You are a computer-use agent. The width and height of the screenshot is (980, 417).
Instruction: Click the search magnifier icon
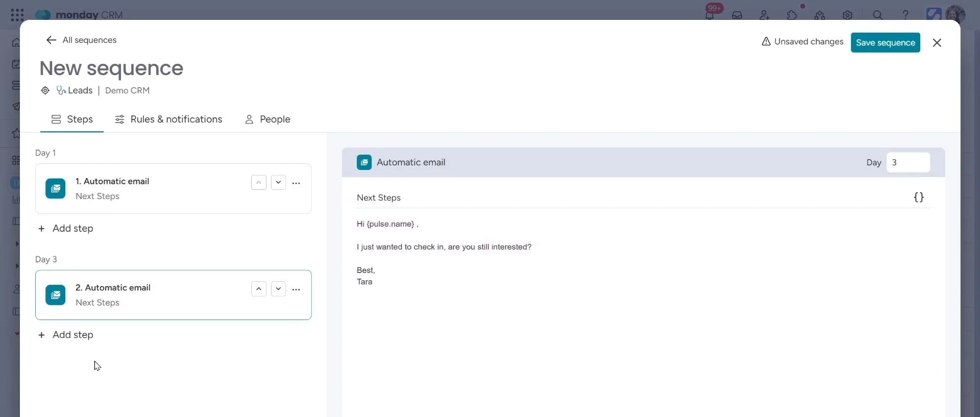pos(877,15)
